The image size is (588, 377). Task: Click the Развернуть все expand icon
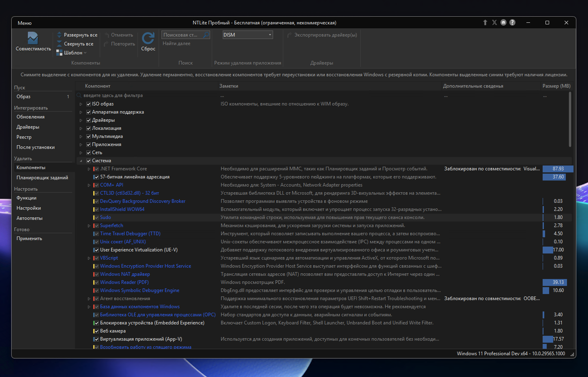(59, 35)
